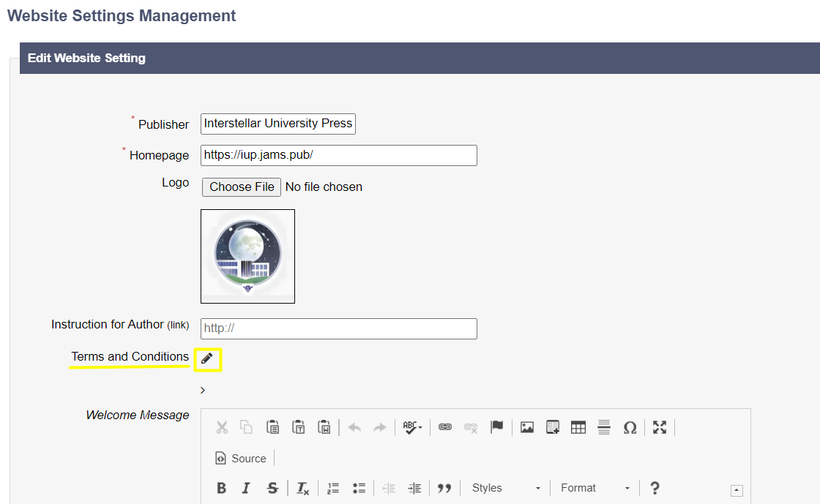Open the Format dropdown

click(x=594, y=489)
